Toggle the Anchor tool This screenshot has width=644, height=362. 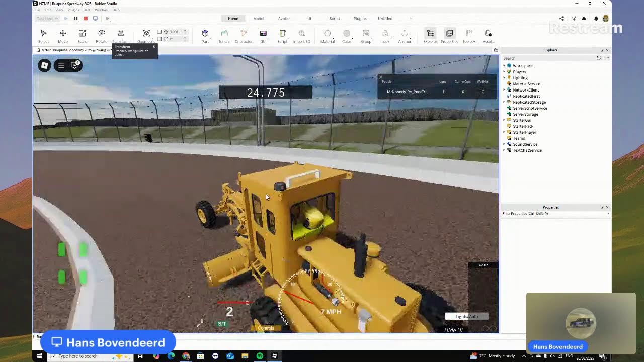pos(405,35)
